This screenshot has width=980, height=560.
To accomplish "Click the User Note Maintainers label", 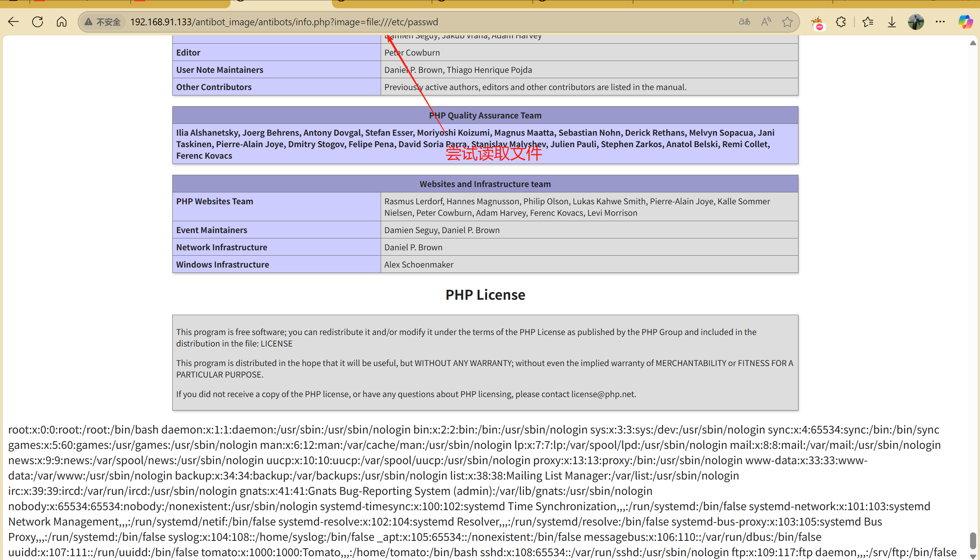I will [220, 70].
